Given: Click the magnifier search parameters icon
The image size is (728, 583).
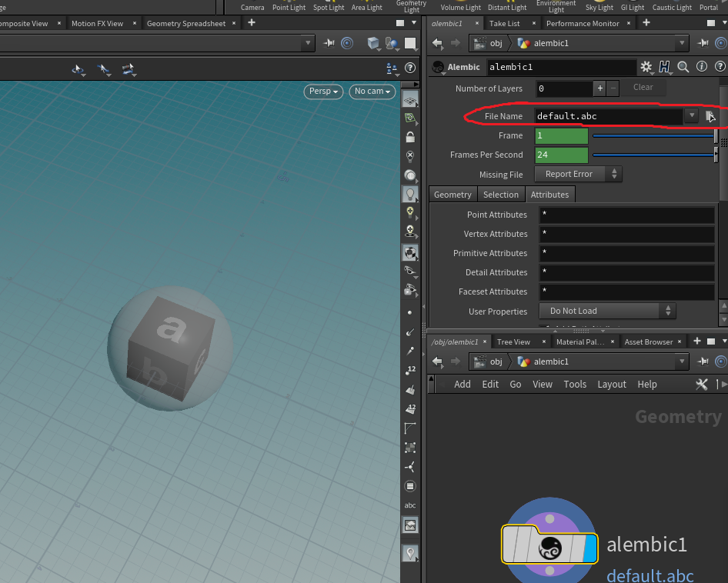Looking at the screenshot, I should (683, 68).
